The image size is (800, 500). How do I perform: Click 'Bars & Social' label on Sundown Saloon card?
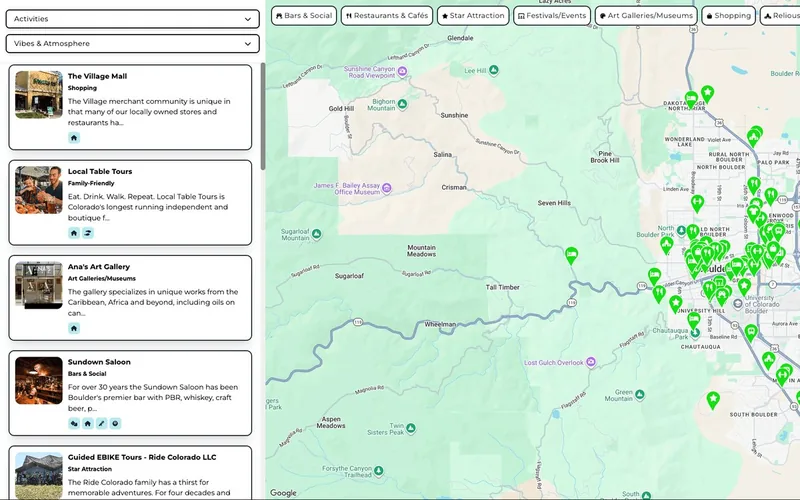pos(87,374)
